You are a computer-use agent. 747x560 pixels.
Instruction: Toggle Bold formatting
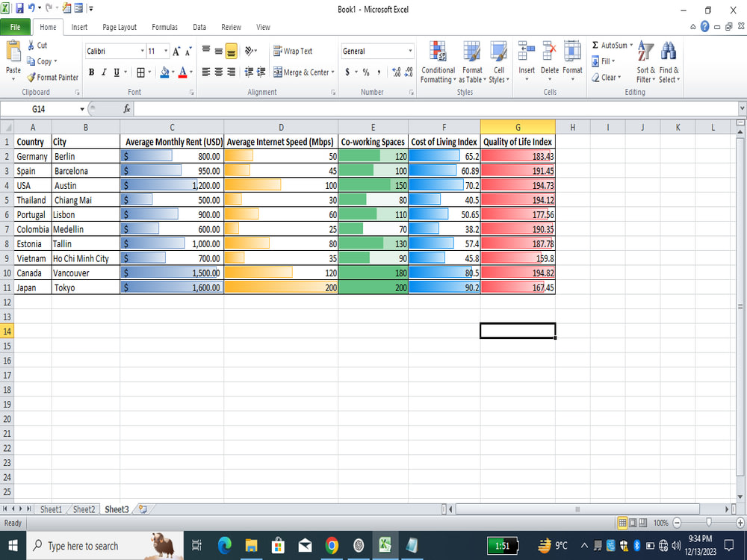[x=91, y=72]
